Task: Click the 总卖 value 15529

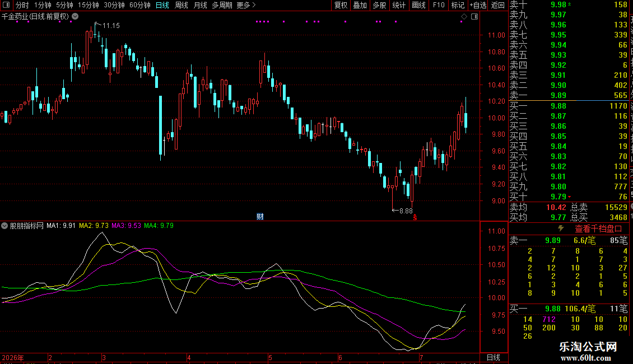Action: pyautogui.click(x=616, y=207)
